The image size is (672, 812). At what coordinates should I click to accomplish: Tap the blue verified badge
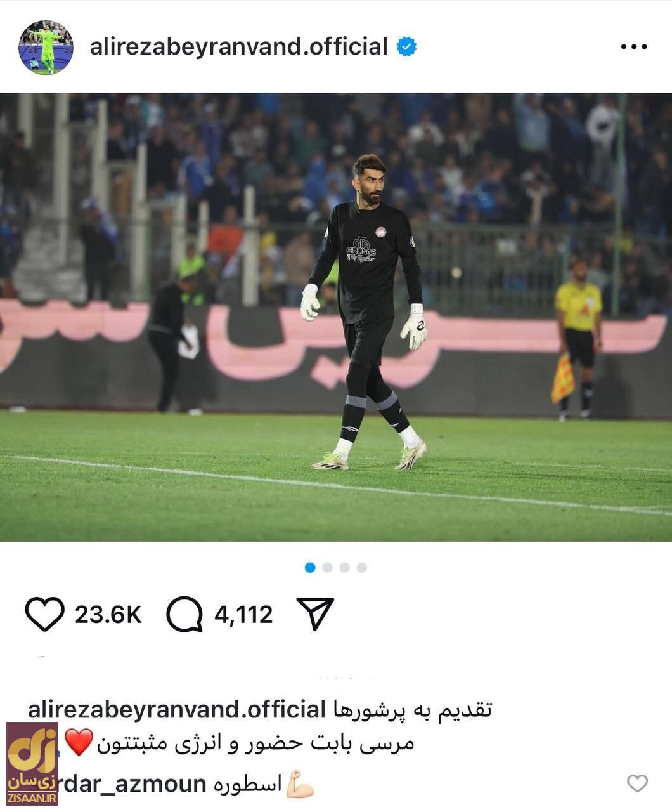[x=407, y=46]
